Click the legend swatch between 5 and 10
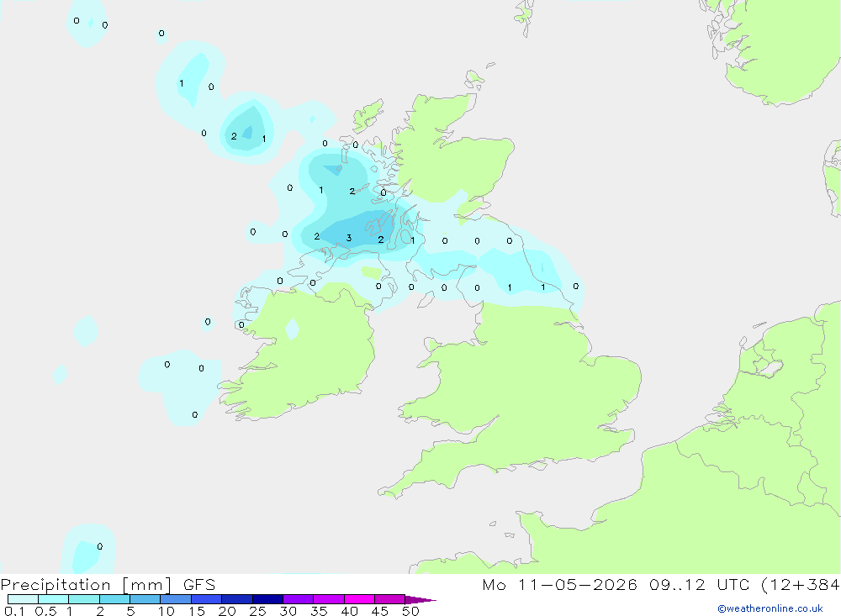The image size is (841, 616). [x=145, y=599]
